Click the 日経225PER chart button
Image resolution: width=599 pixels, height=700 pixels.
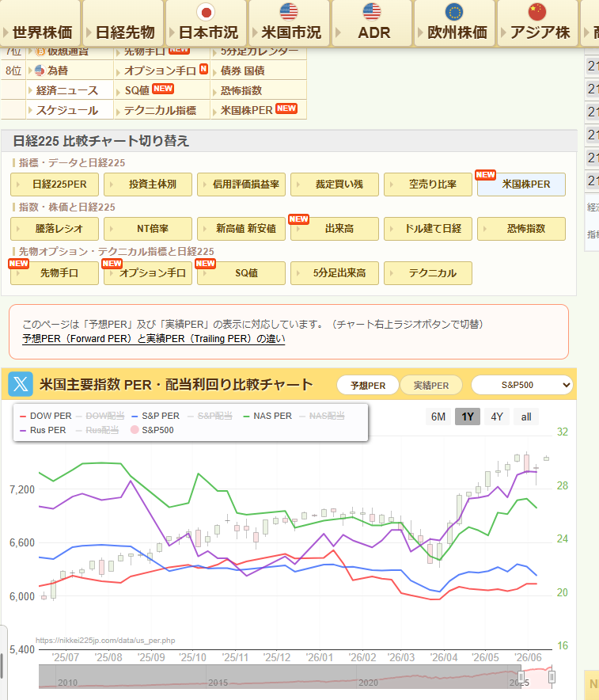55,185
